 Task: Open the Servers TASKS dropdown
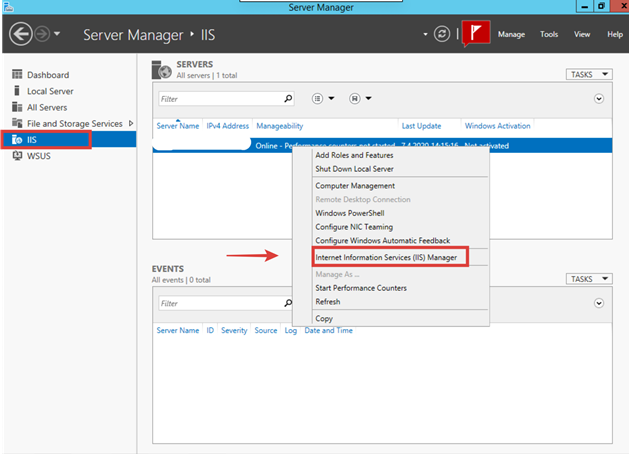pos(589,75)
